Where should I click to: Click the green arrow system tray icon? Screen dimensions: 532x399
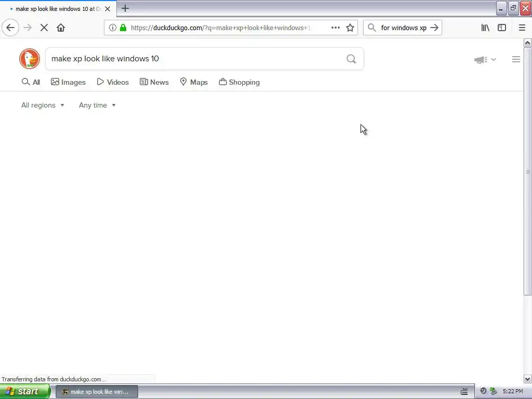[494, 391]
